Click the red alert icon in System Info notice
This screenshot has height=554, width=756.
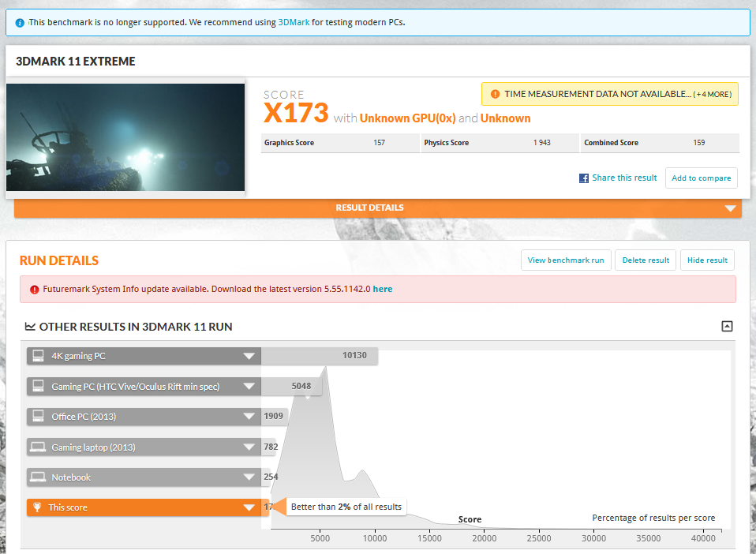(34, 290)
